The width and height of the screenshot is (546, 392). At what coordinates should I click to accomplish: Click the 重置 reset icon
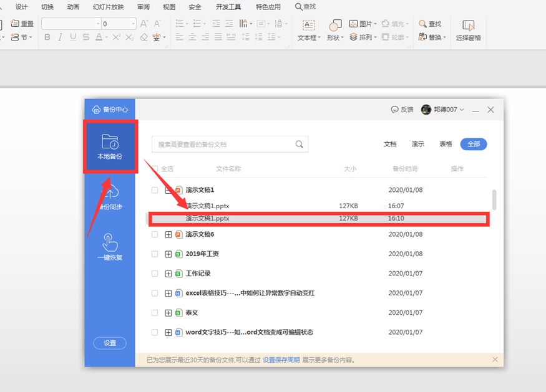point(22,24)
